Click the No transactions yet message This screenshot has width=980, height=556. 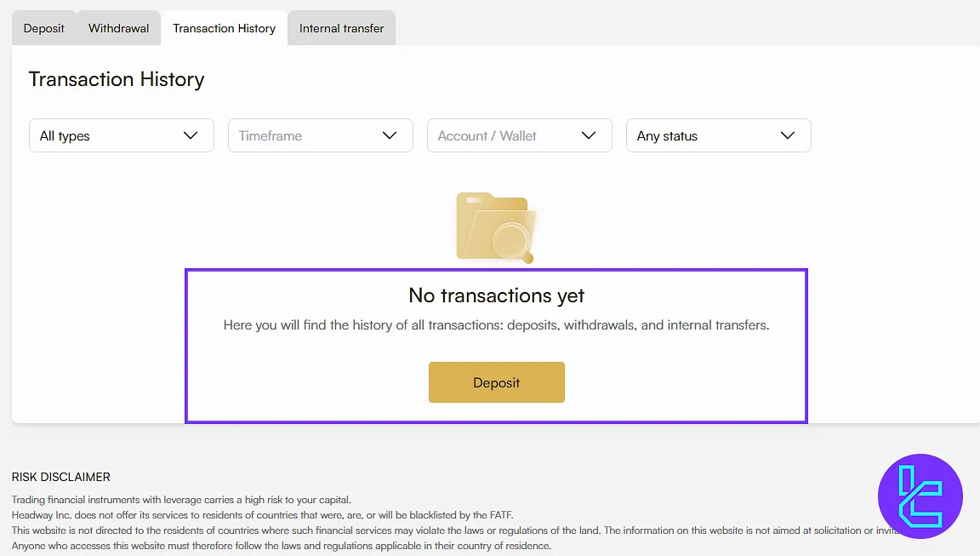pyautogui.click(x=496, y=295)
